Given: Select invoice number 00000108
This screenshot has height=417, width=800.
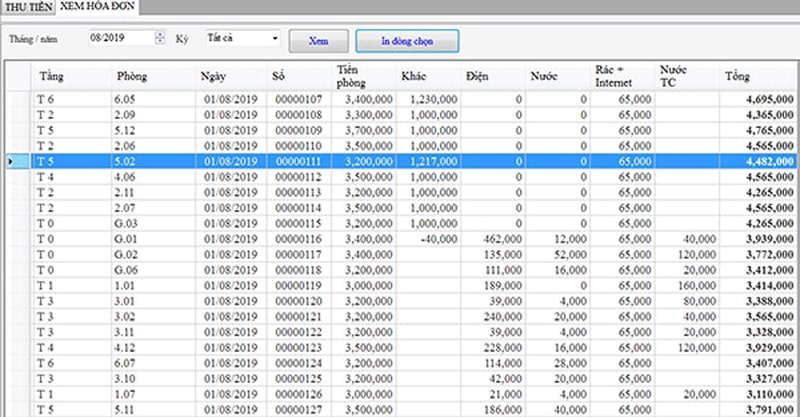Looking at the screenshot, I should pos(299,115).
